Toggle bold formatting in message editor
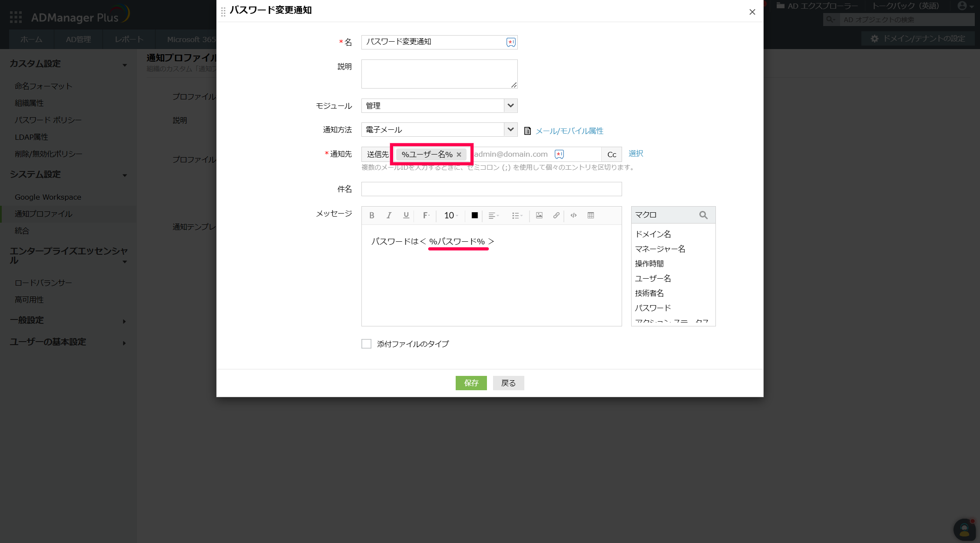Viewport: 980px width, 543px height. [x=372, y=215]
